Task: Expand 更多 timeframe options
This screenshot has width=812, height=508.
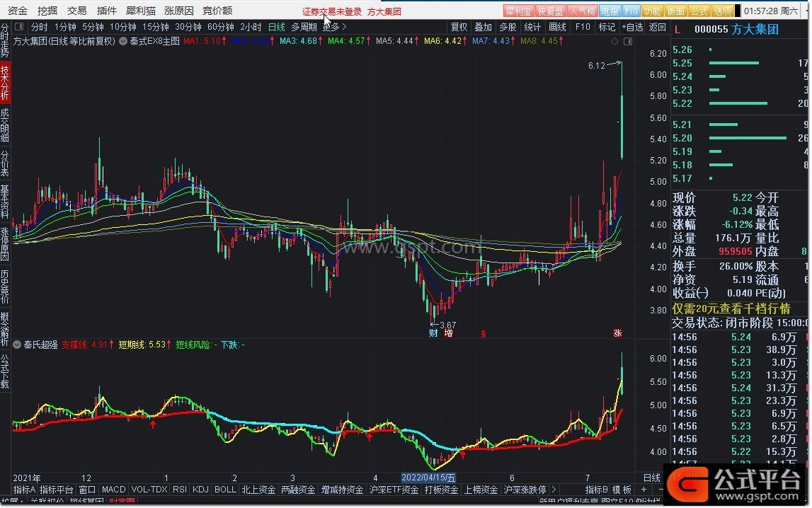Action: pyautogui.click(x=335, y=27)
